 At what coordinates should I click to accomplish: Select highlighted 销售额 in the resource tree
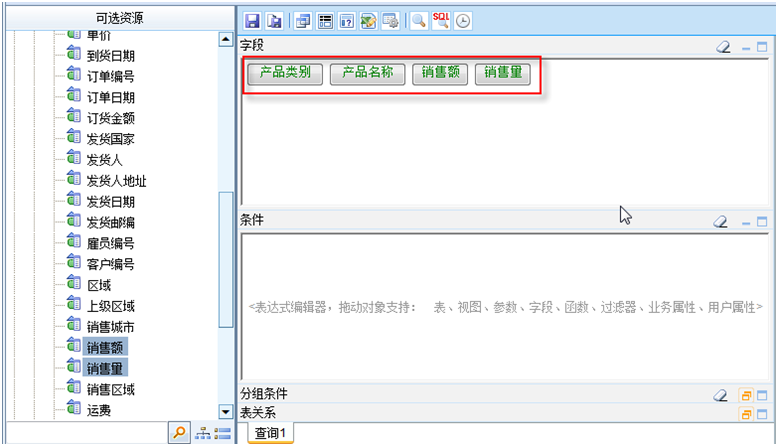(105, 347)
